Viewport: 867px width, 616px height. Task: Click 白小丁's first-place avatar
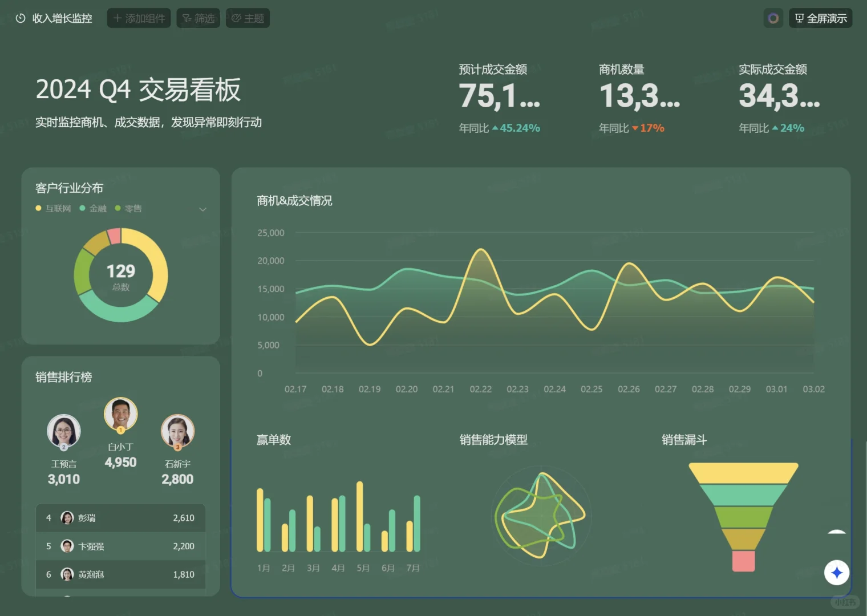point(121,414)
